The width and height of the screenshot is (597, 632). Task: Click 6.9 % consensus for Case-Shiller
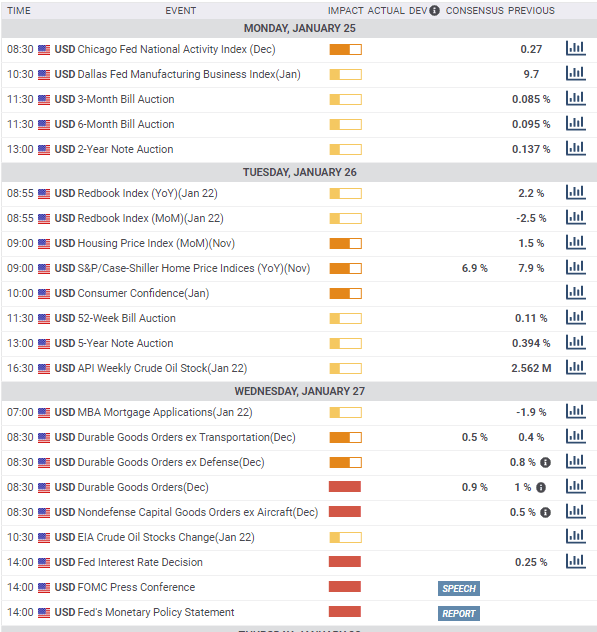(x=474, y=268)
